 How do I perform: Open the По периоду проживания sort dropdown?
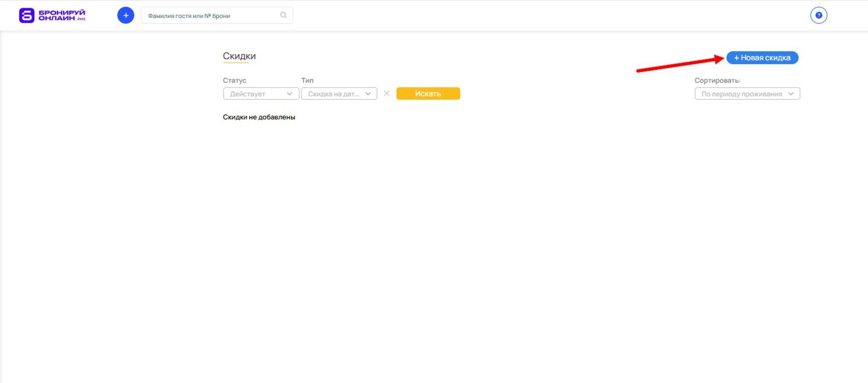[741, 94]
